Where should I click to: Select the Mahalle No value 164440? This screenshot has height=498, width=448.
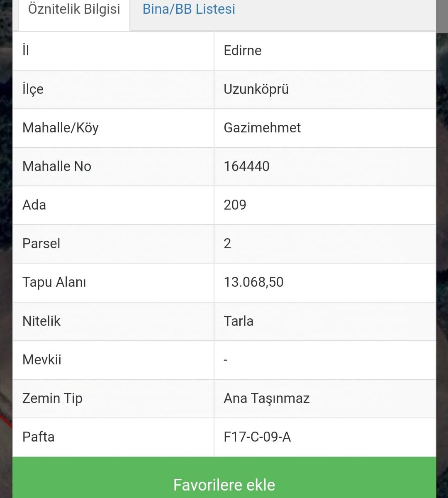(246, 166)
